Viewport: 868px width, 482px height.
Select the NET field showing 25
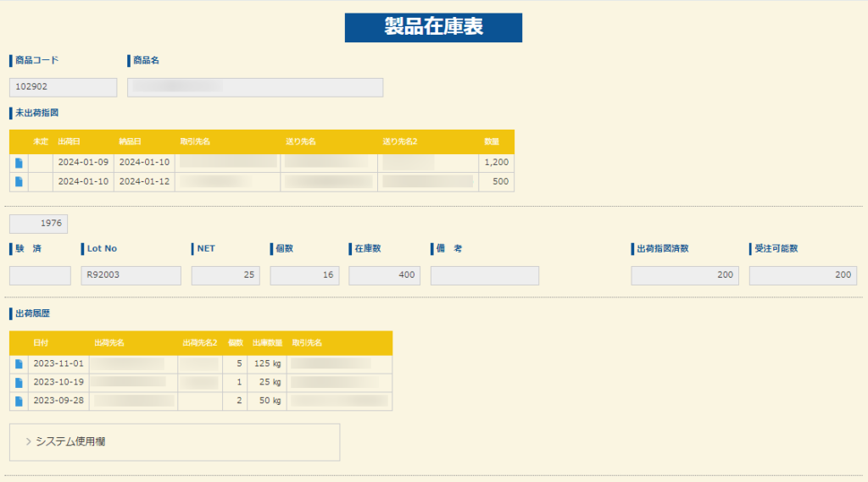pyautogui.click(x=225, y=275)
